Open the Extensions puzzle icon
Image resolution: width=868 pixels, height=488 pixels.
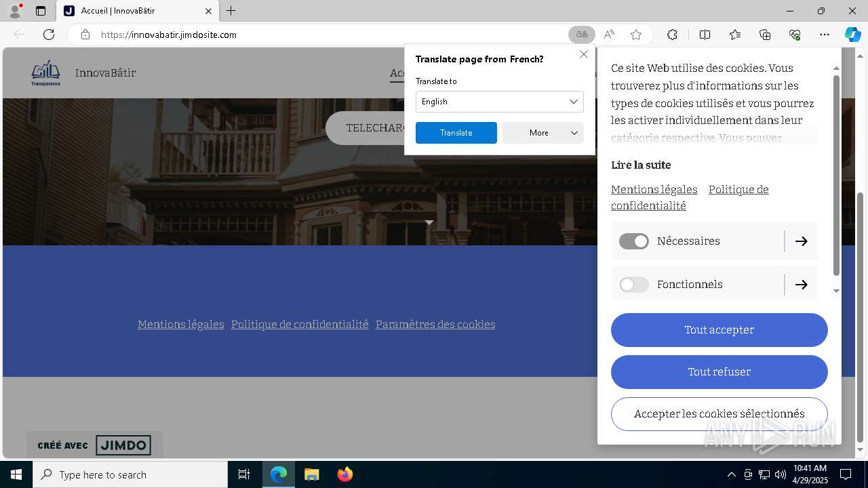click(672, 35)
